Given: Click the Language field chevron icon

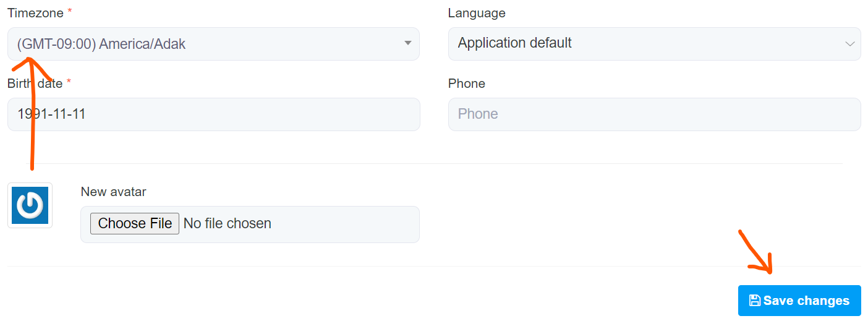Looking at the screenshot, I should [x=849, y=43].
